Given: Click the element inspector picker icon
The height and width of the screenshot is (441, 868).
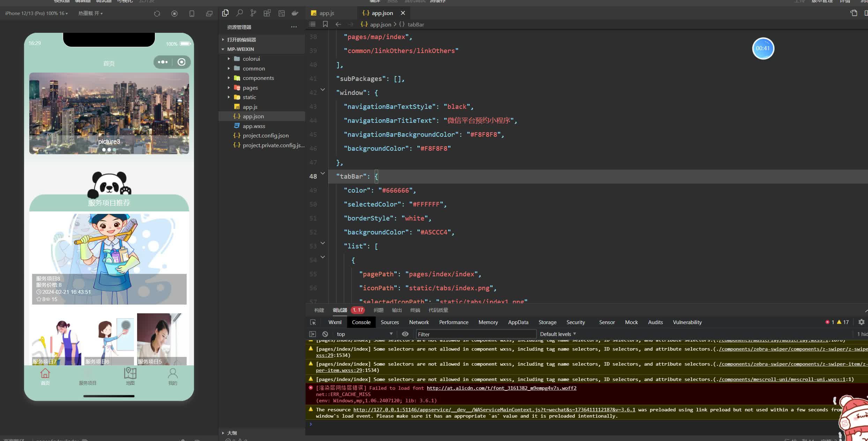Looking at the screenshot, I should (x=313, y=322).
